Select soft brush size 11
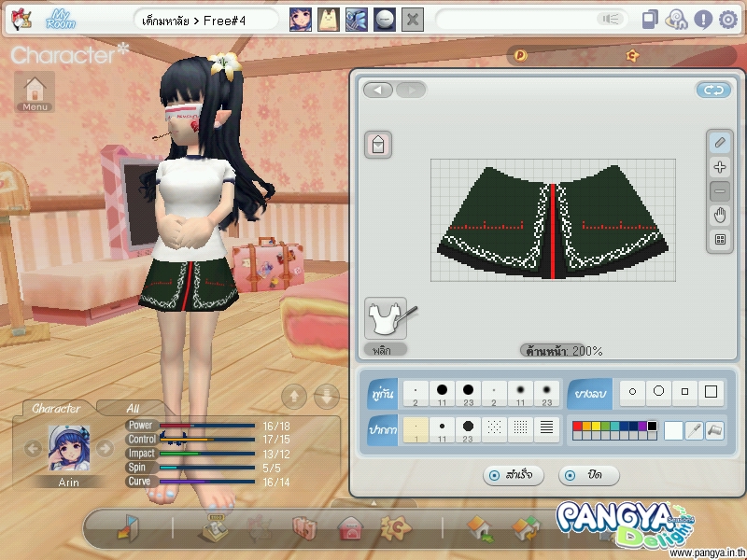This screenshot has width=747, height=560. click(521, 394)
